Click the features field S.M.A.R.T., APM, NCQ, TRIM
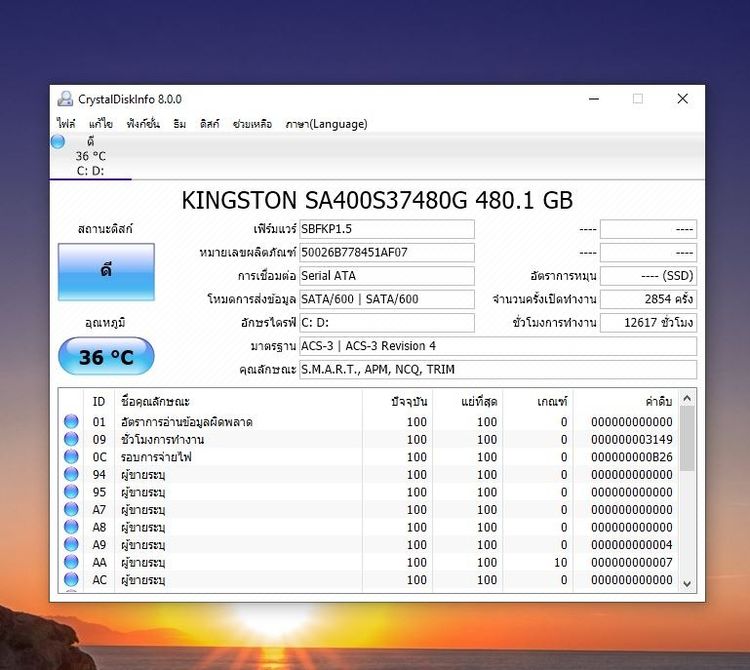This screenshot has width=750, height=670. pyautogui.click(x=498, y=370)
